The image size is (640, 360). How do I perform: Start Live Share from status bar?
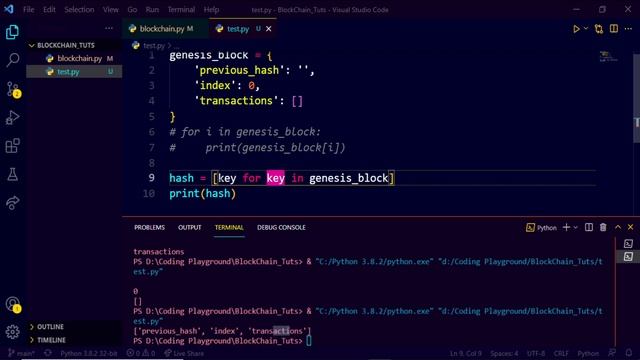[x=184, y=353]
